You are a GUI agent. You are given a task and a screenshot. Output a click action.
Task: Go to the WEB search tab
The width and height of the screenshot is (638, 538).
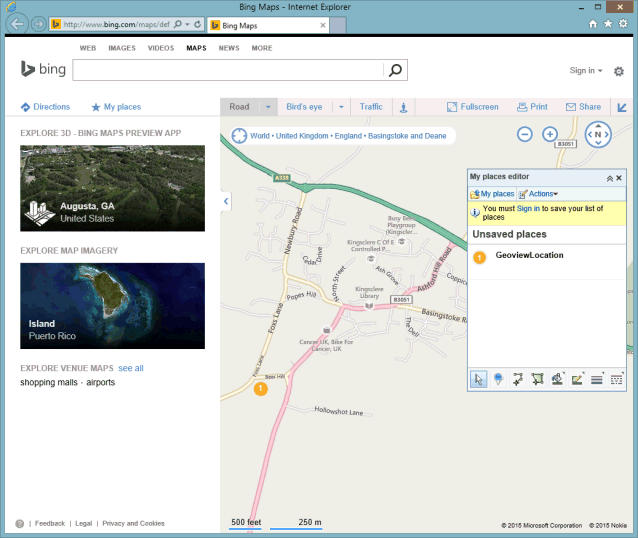(x=88, y=48)
